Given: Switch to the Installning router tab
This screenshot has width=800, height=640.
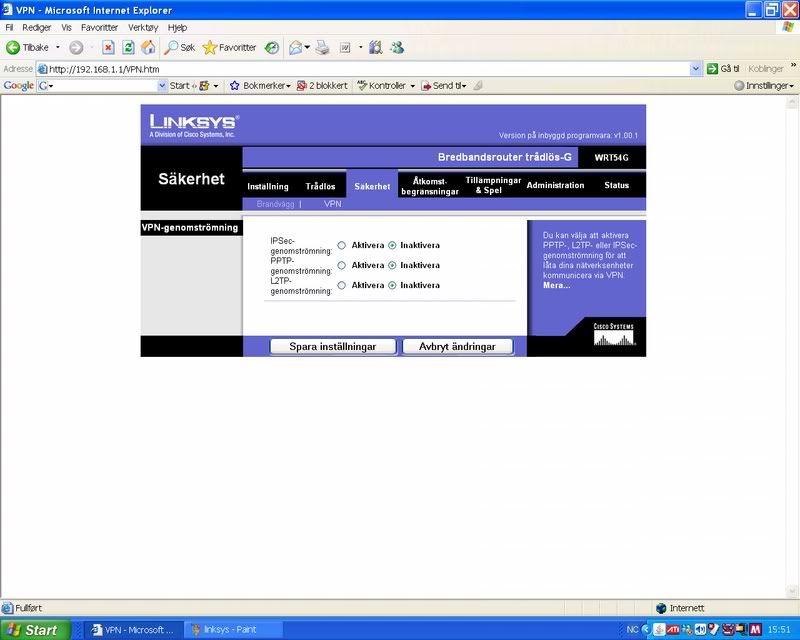Looking at the screenshot, I should tap(268, 186).
